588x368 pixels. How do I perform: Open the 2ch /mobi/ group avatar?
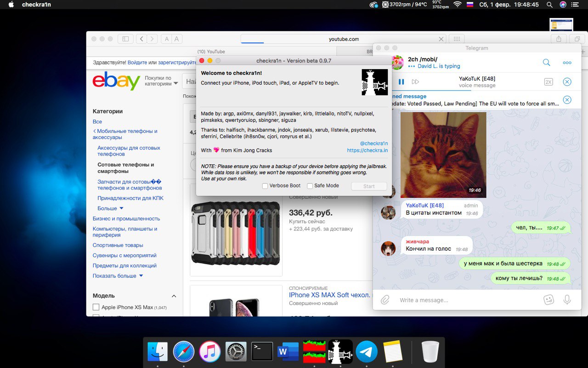tap(397, 63)
